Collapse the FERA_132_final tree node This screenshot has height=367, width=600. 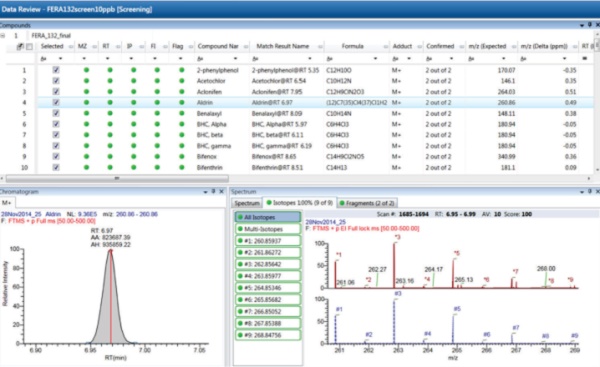click(3, 36)
